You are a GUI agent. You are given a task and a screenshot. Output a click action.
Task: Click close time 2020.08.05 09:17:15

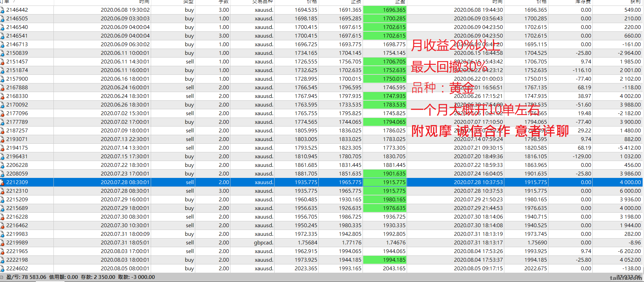point(478,269)
